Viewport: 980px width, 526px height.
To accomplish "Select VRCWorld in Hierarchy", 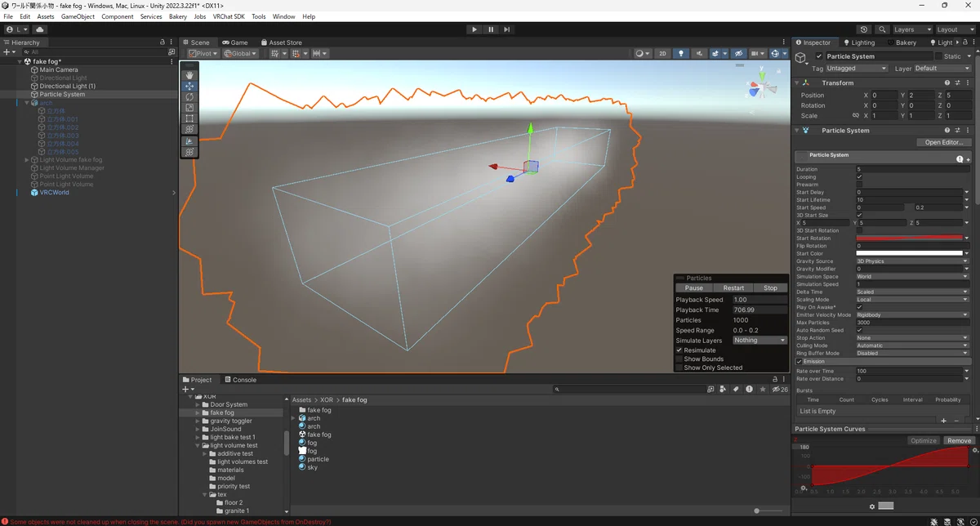I will click(55, 192).
